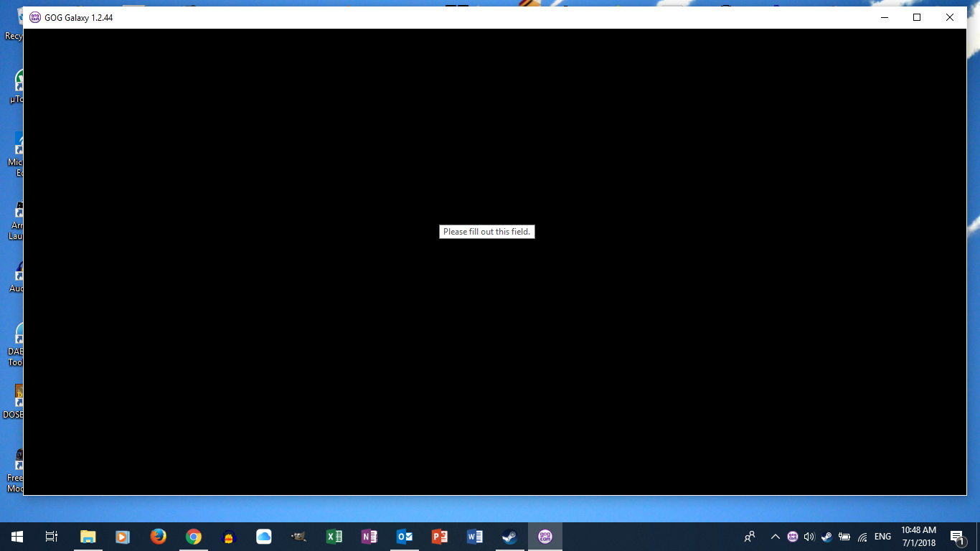Open Microsoft Excel from the taskbar

pyautogui.click(x=334, y=536)
